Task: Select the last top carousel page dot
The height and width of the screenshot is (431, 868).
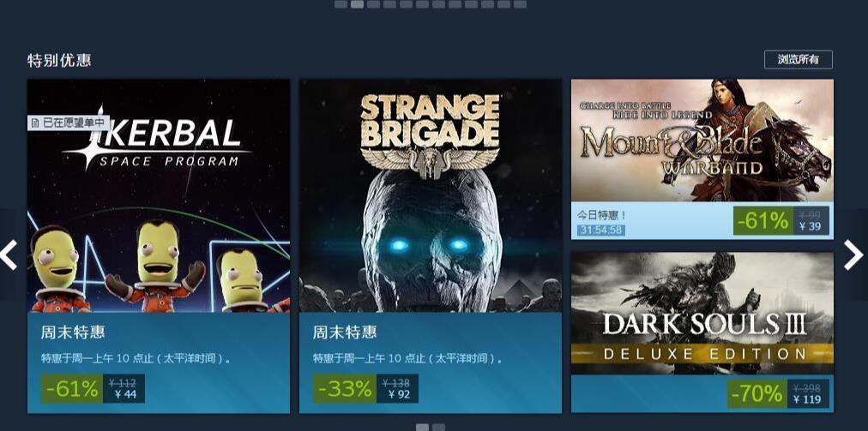Action: [520, 4]
